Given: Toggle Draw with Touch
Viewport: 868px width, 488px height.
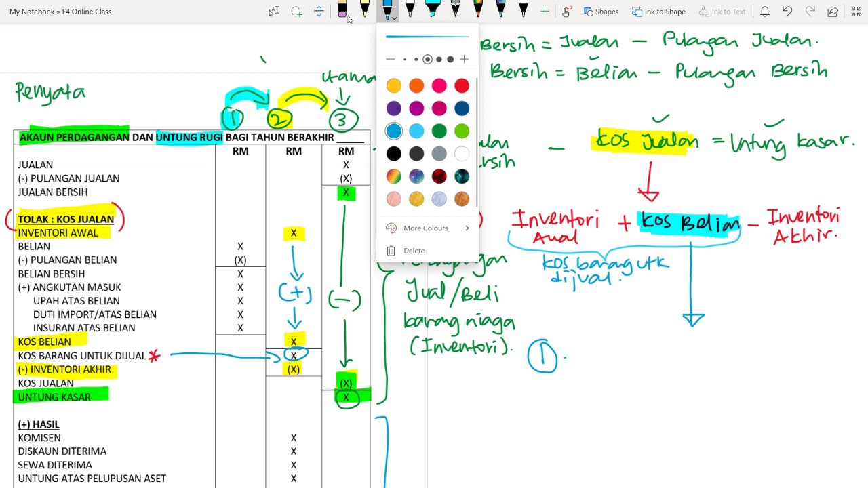Looking at the screenshot, I should point(567,12).
